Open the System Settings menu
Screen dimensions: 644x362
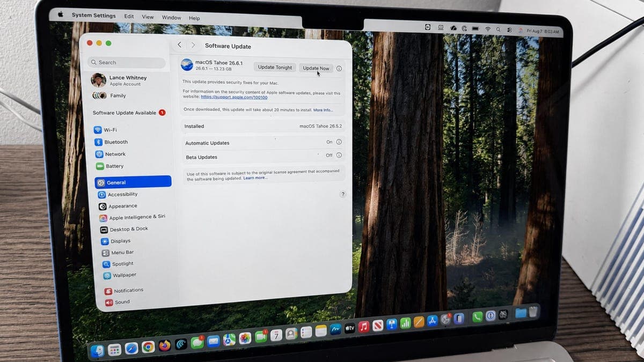point(94,16)
